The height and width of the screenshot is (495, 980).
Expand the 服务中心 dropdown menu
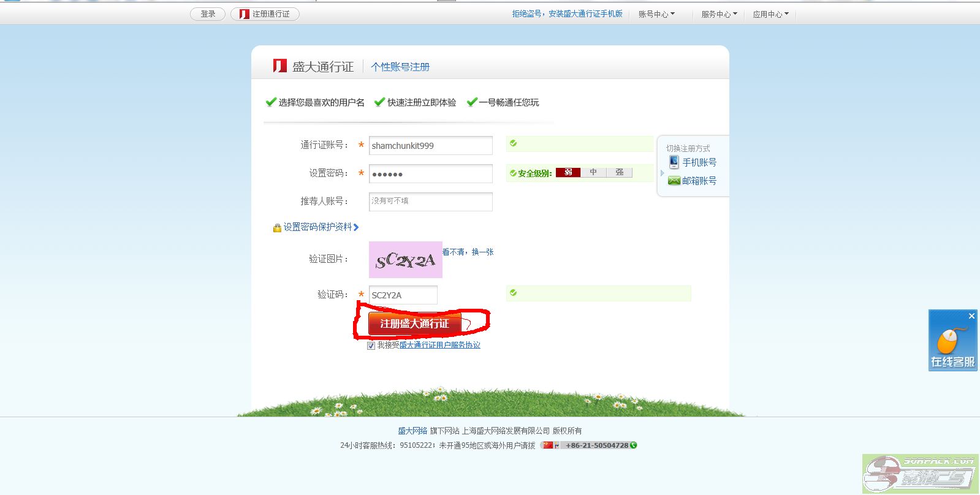tap(719, 14)
